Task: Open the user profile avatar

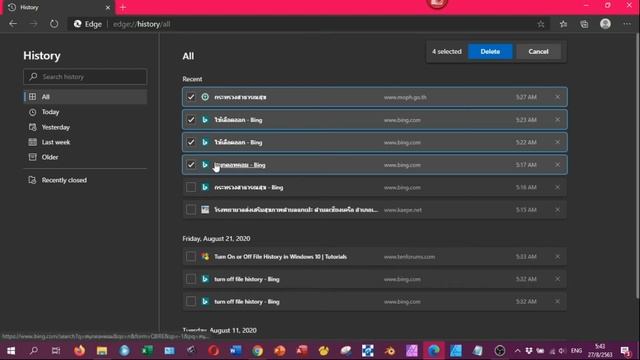Action: click(x=605, y=24)
